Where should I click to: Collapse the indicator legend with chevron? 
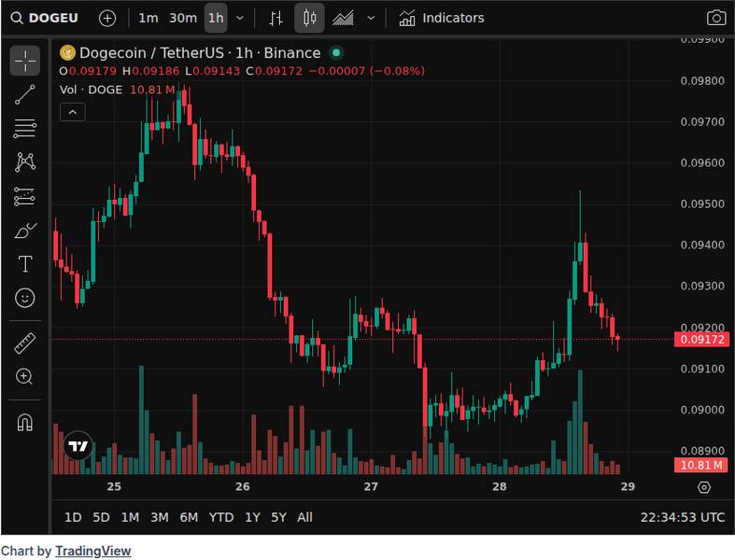tap(73, 112)
